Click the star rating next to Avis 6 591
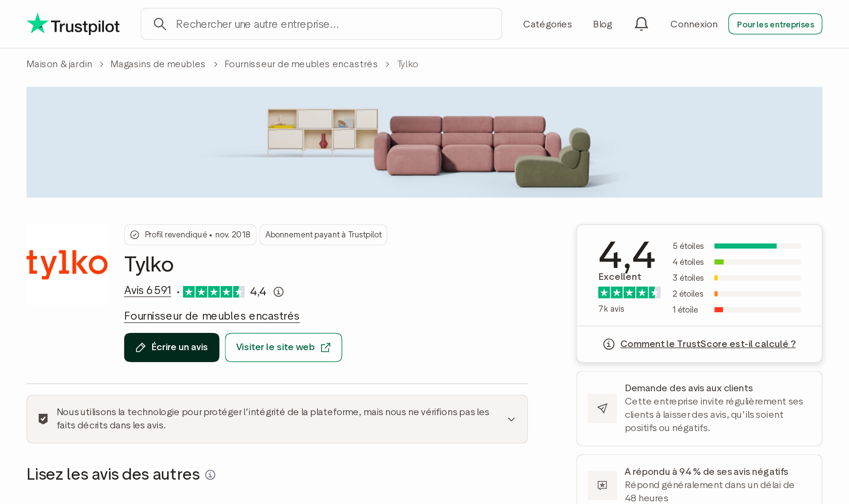Viewport: 849px width, 504px height. 214,292
